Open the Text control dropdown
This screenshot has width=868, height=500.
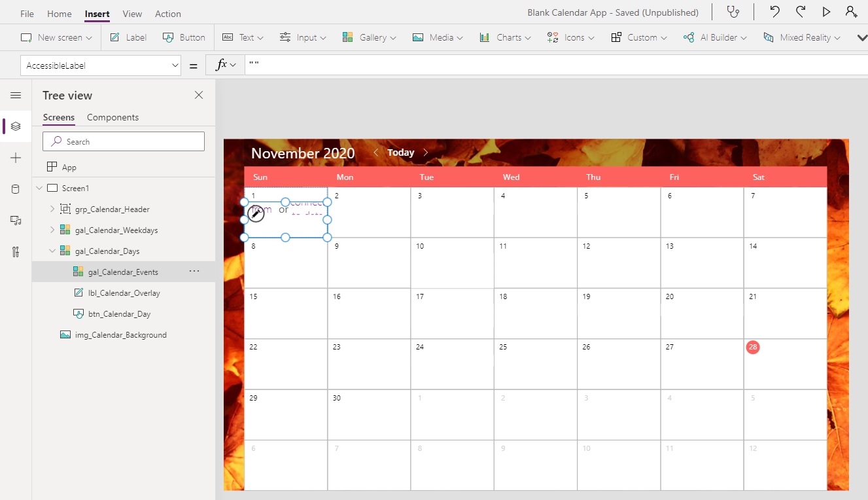pos(243,37)
